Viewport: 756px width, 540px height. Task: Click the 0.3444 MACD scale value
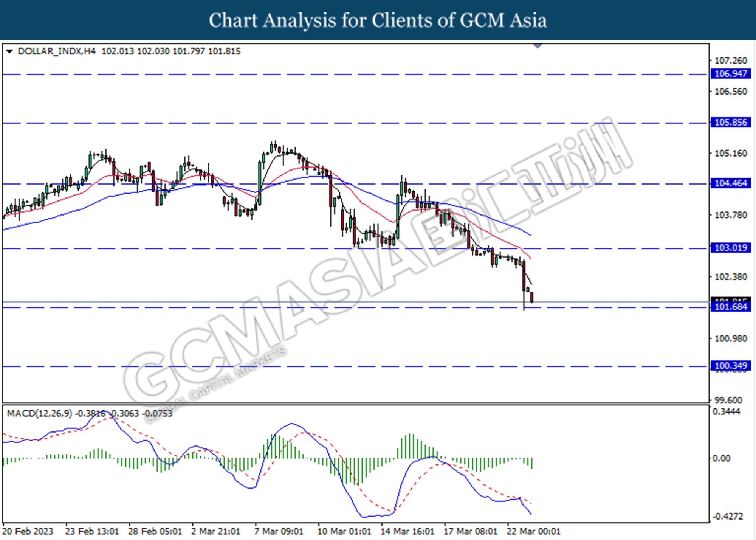[726, 411]
